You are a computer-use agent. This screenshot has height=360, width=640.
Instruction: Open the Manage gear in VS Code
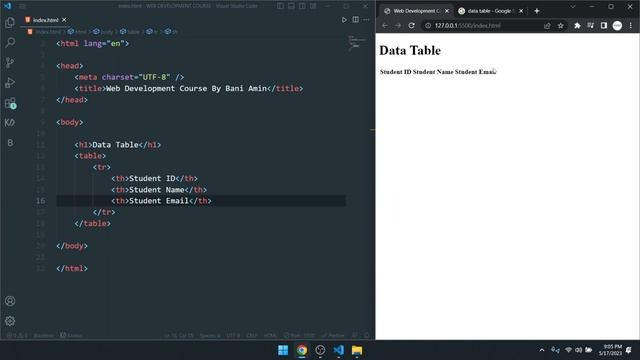(x=10, y=321)
